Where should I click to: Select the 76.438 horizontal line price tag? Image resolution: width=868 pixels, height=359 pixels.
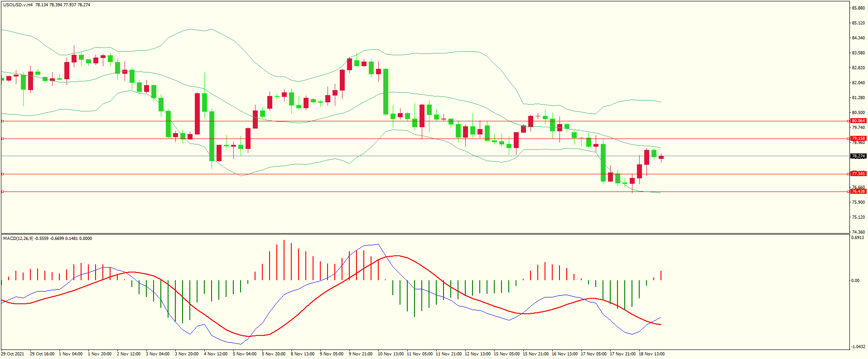pyautogui.click(x=858, y=191)
